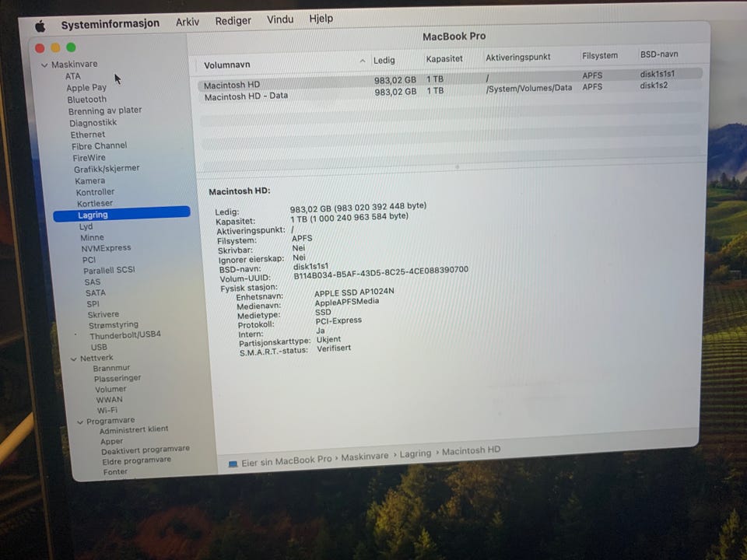
Task: Open the Arkiv menu
Action: (x=188, y=22)
